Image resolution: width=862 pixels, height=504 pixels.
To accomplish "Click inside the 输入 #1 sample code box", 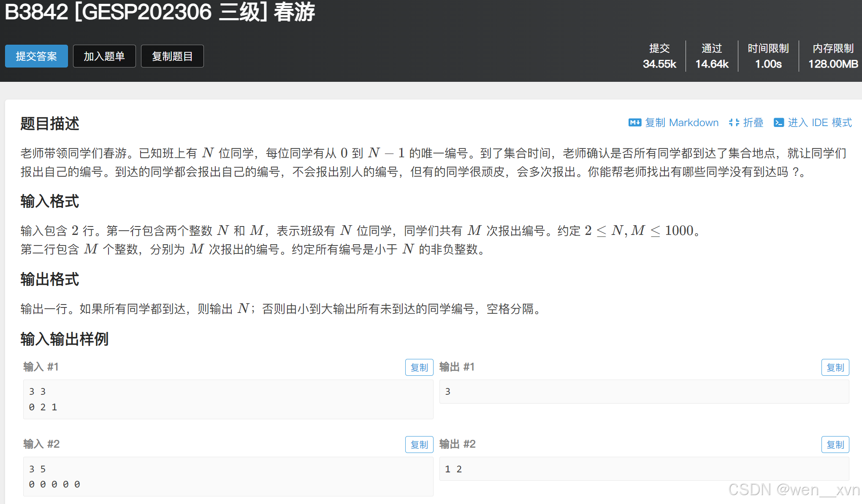I will pos(228,399).
